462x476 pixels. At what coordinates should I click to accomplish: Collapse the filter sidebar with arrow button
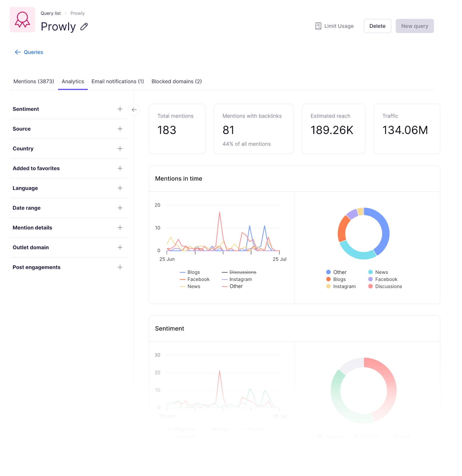pyautogui.click(x=134, y=110)
